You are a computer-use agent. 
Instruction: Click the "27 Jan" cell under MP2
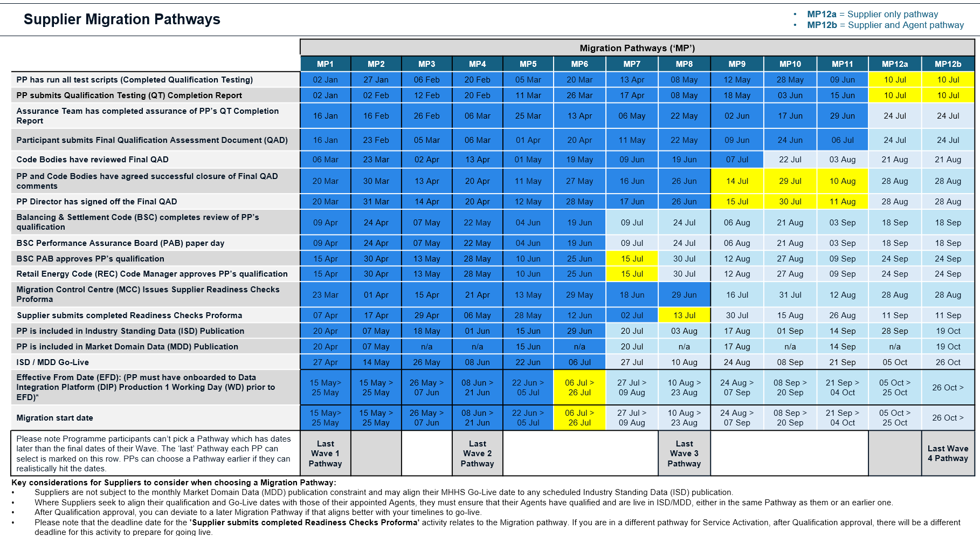(x=376, y=80)
